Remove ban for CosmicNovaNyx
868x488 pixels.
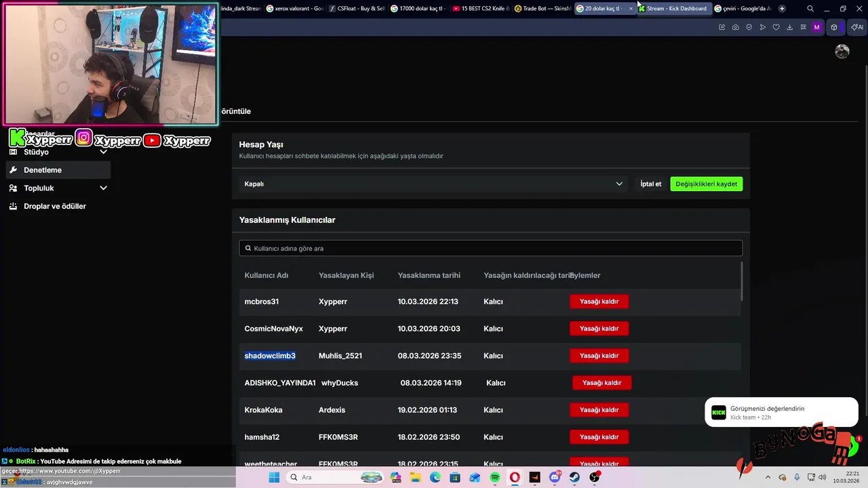coord(599,329)
